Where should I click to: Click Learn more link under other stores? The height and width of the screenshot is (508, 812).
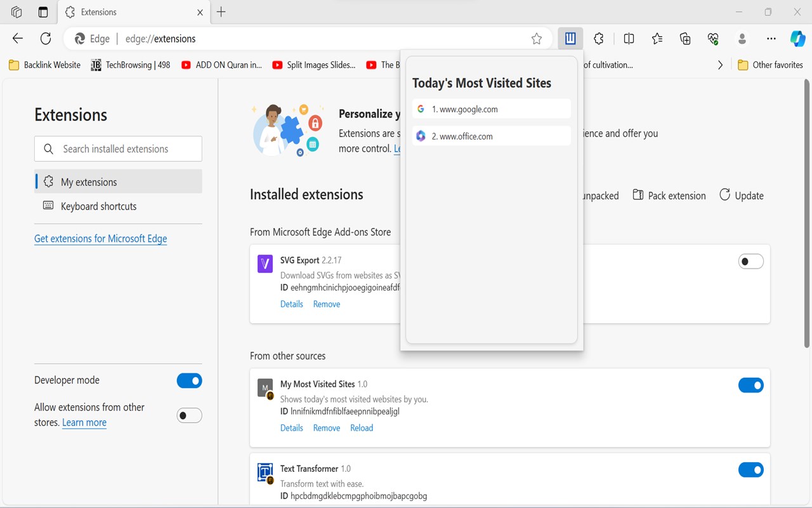(84, 423)
